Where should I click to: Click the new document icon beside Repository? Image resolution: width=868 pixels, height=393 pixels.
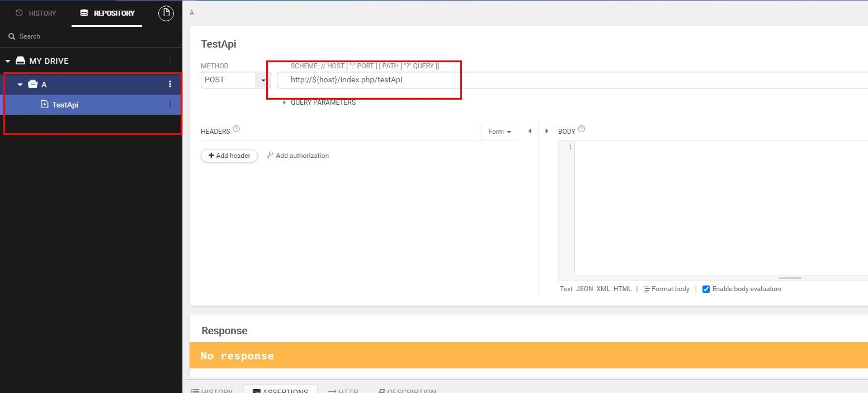(166, 13)
